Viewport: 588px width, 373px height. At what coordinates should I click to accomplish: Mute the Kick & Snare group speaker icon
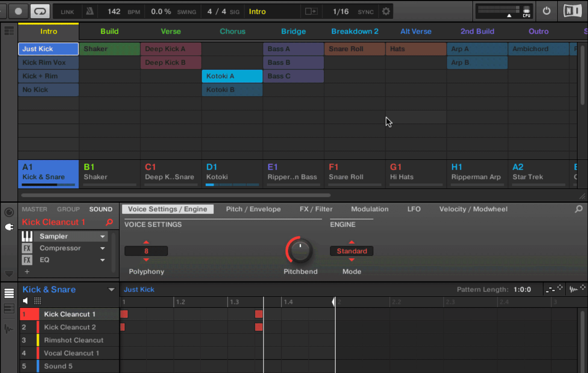coord(25,301)
